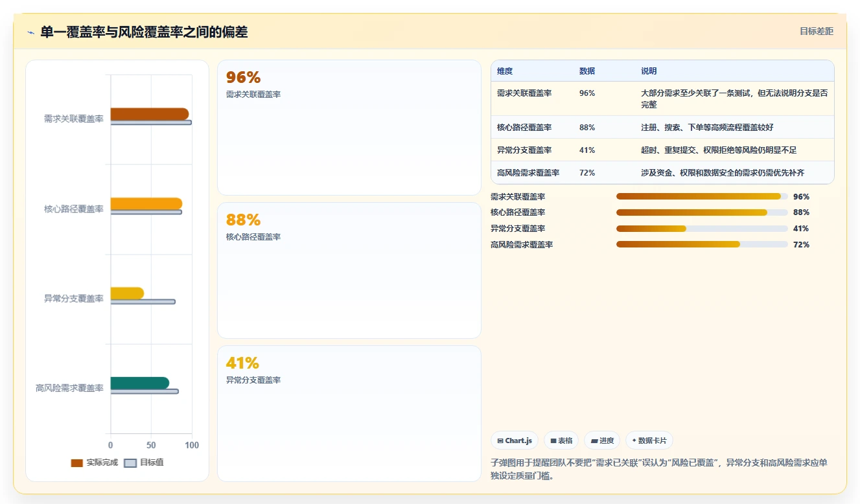
Task: Click the orange 核心路径覆盖率 actual bar in chart
Action: 146,203
